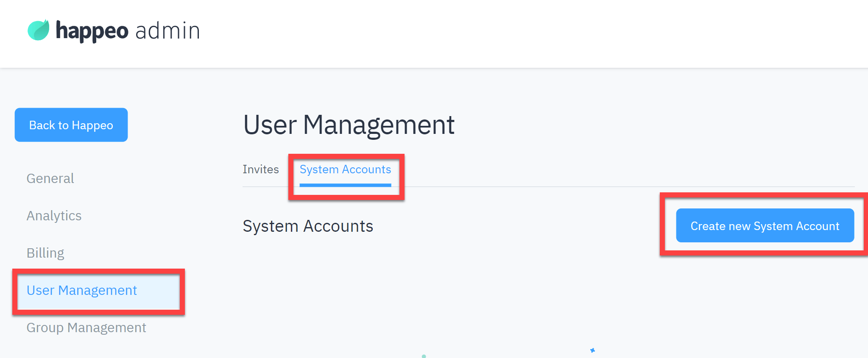This screenshot has width=868, height=358.
Task: Switch to the Invites tab
Action: point(261,169)
